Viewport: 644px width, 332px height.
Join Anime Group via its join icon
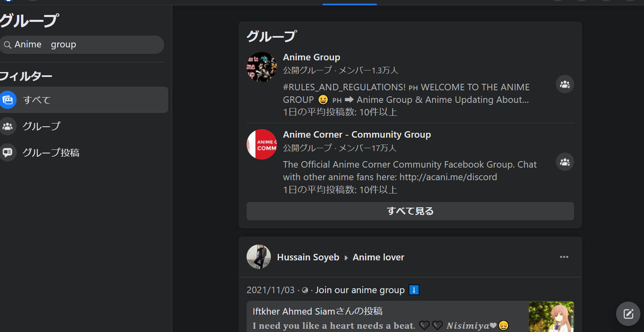(565, 84)
